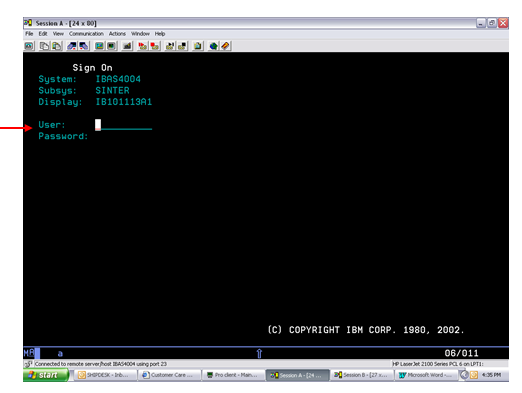Click the Sign On heading text
This screenshot has height=393, width=522.
[x=92, y=68]
